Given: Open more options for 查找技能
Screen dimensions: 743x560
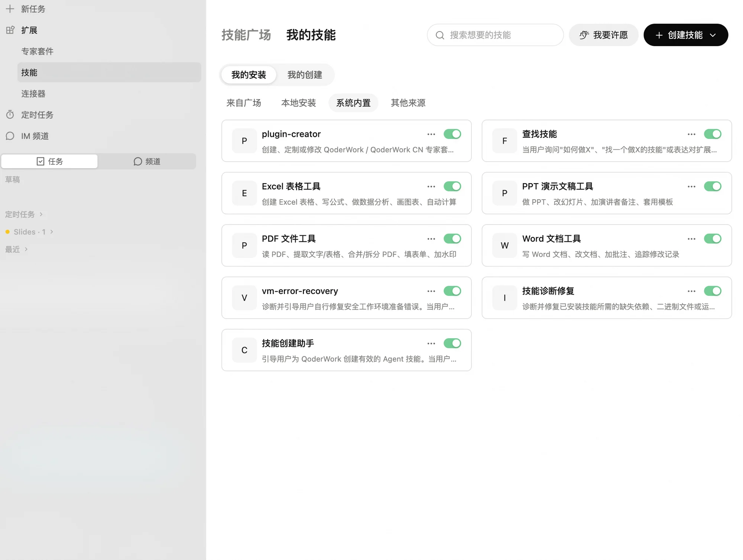Looking at the screenshot, I should 691,134.
